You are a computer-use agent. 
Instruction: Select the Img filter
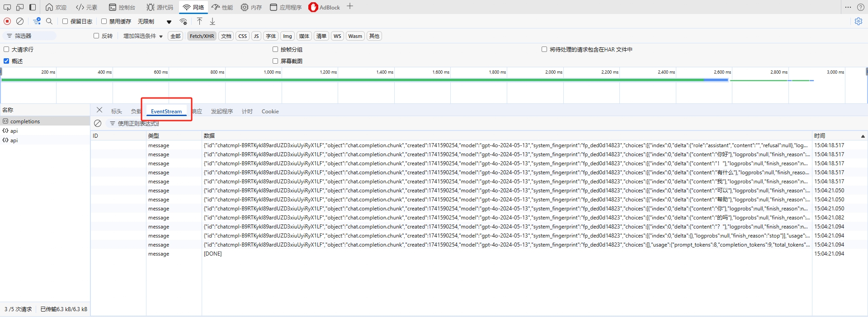click(288, 36)
